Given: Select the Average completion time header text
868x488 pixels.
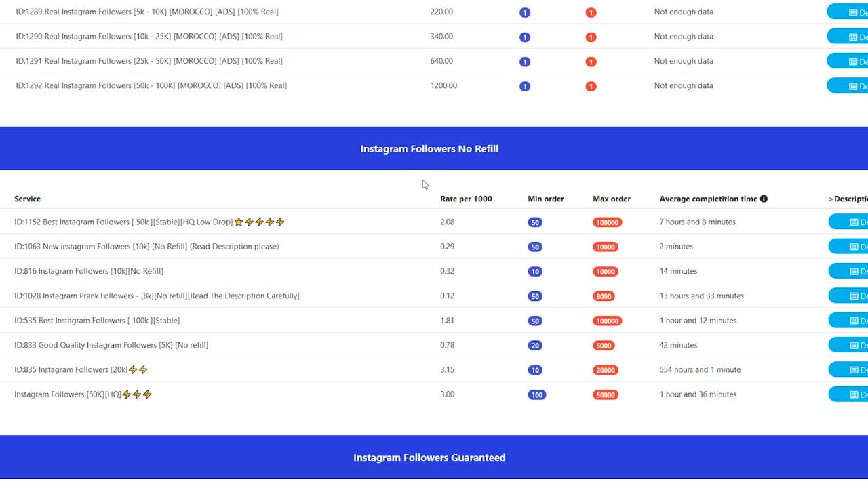Looking at the screenshot, I should pos(709,199).
